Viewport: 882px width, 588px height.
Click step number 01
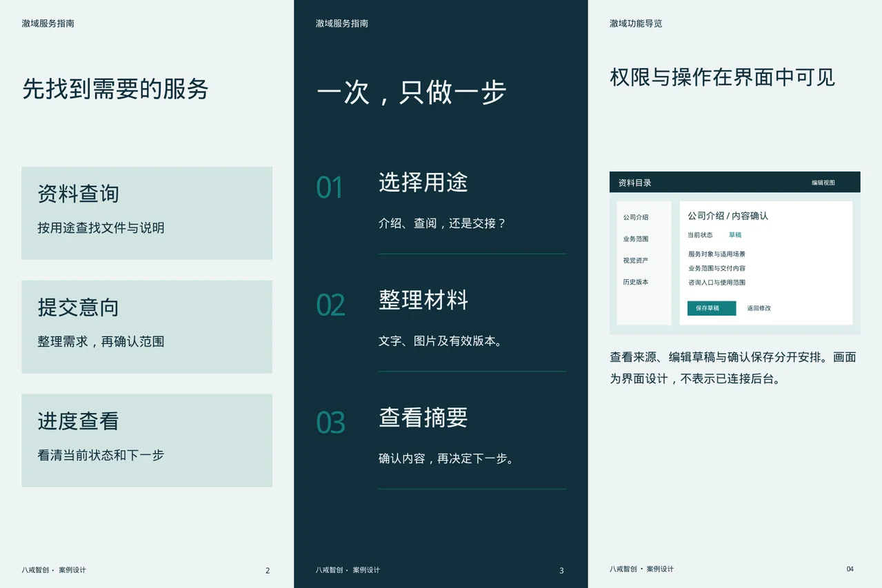coord(330,187)
